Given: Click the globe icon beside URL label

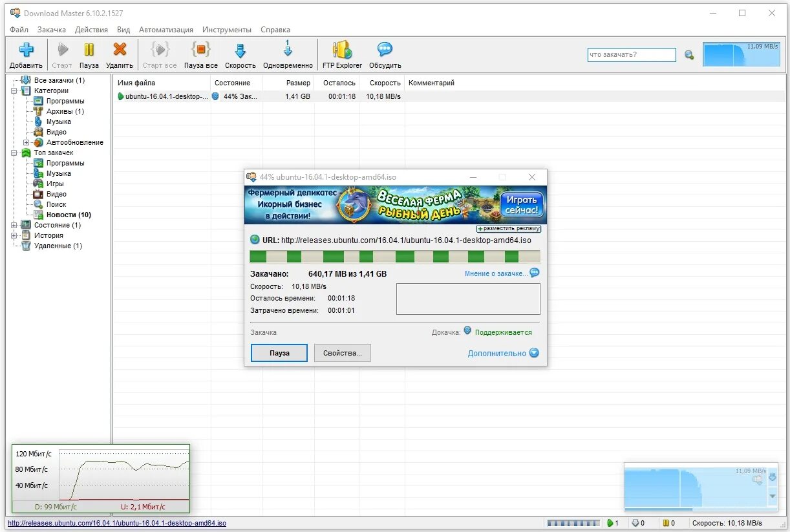Looking at the screenshot, I should pyautogui.click(x=255, y=240).
